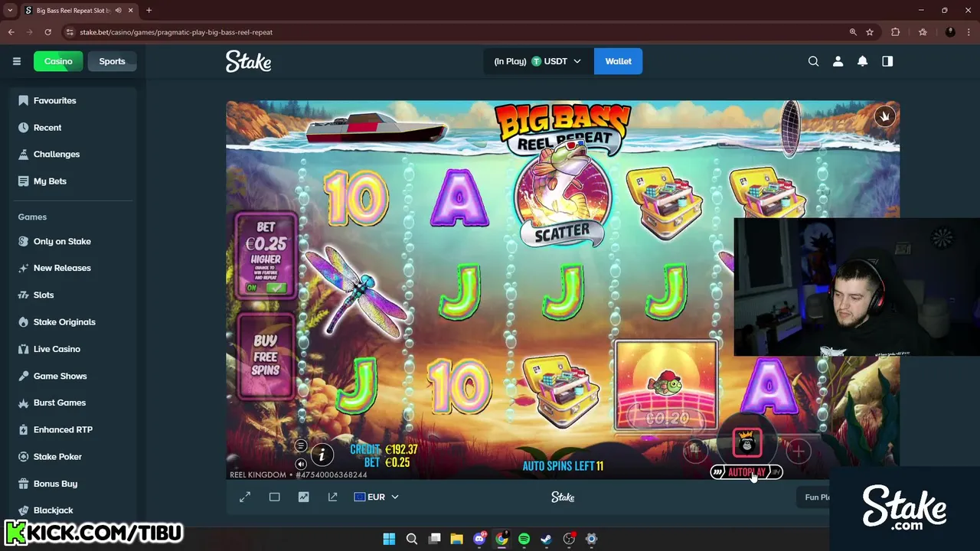The height and width of the screenshot is (551, 980).
Task: Open Spotify from taskbar
Action: click(x=524, y=539)
